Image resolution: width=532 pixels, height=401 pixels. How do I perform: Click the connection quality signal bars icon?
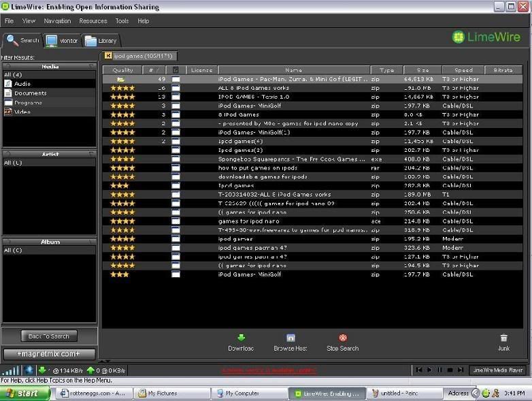10,370
